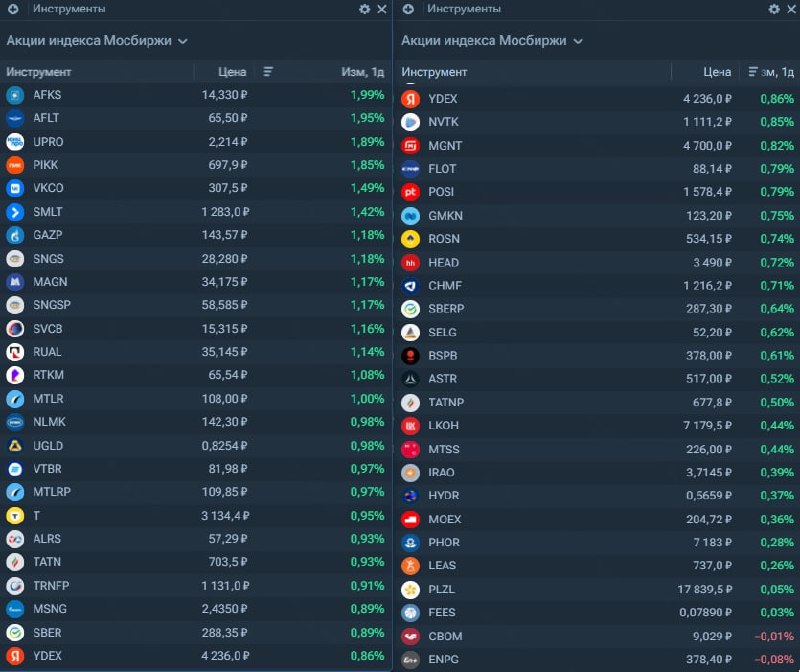Select the TATN row
Viewport: 800px width, 672px height.
(196, 562)
